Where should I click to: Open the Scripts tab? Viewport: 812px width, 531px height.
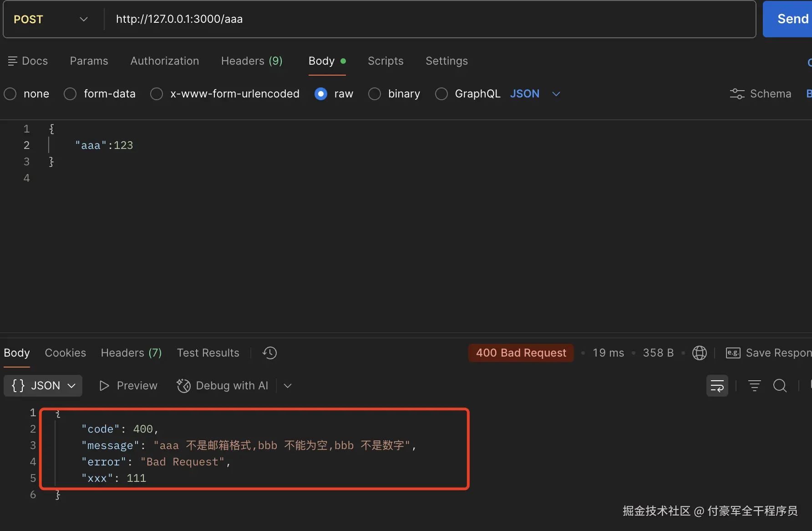coord(386,61)
